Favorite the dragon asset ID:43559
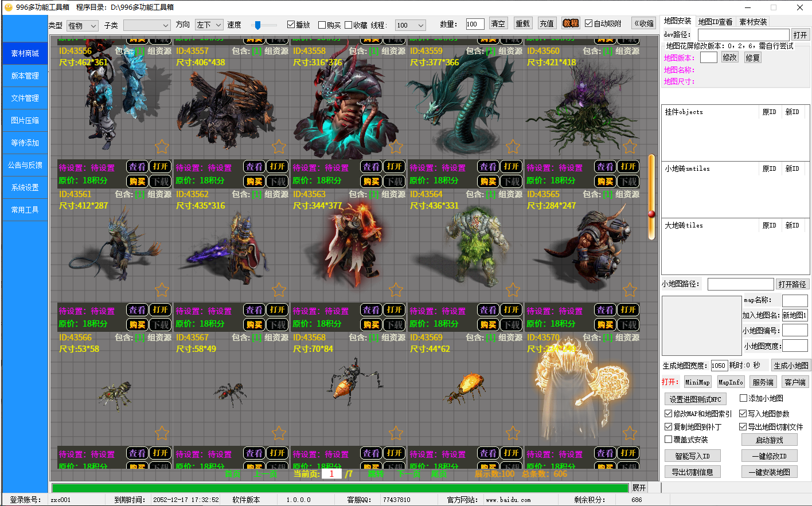This screenshot has height=506, width=812. coord(513,147)
